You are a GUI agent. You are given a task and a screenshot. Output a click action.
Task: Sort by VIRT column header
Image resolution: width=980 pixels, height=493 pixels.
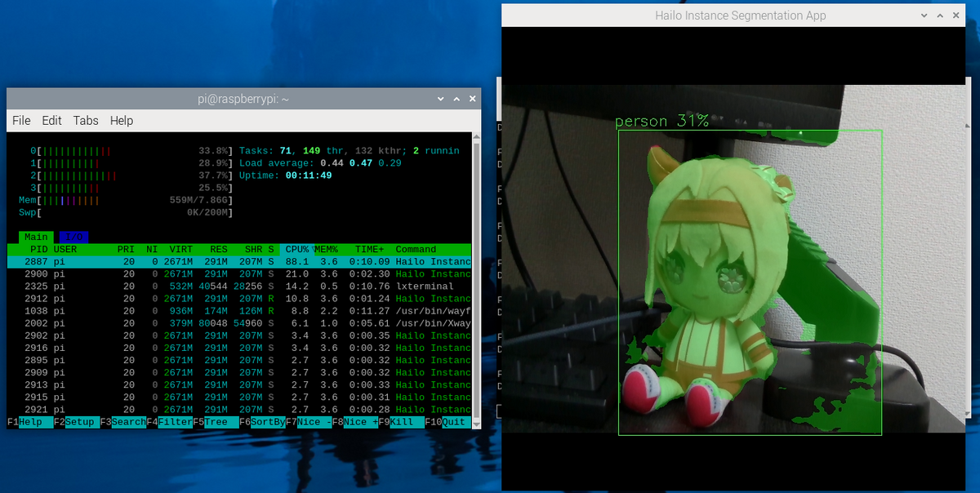click(x=181, y=249)
